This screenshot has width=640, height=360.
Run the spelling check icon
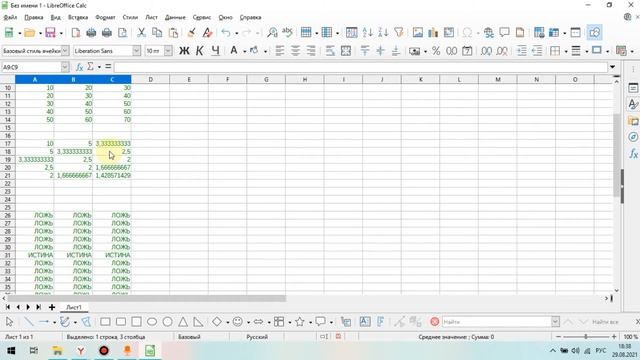[288, 33]
